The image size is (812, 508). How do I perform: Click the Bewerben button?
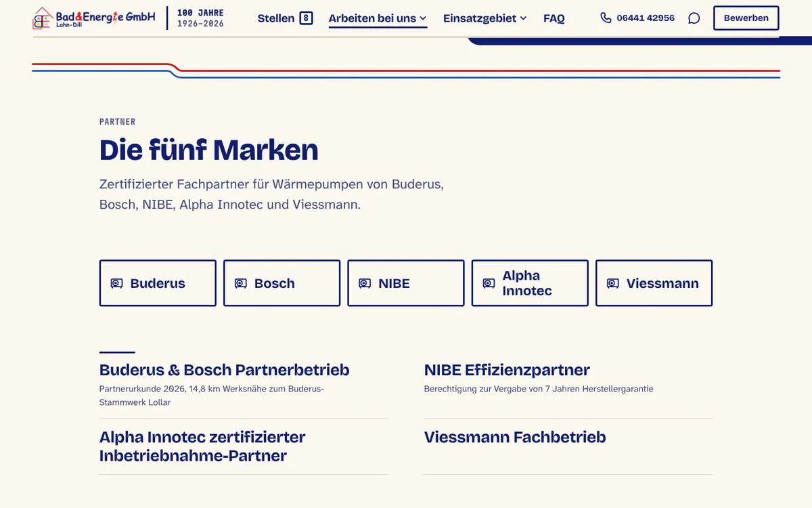746,18
